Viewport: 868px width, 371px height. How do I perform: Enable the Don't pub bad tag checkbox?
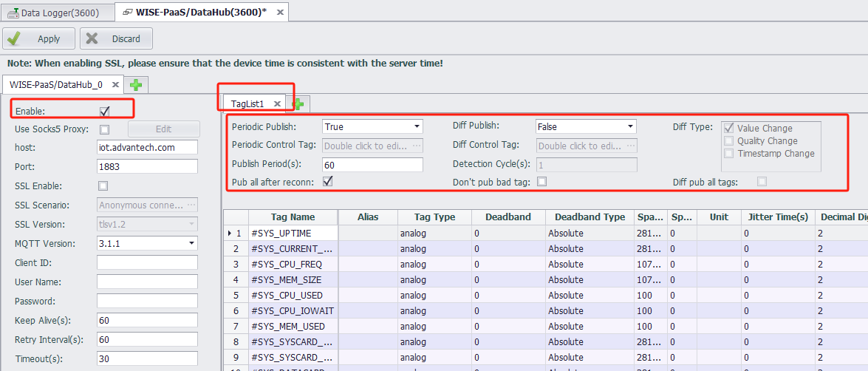(542, 182)
